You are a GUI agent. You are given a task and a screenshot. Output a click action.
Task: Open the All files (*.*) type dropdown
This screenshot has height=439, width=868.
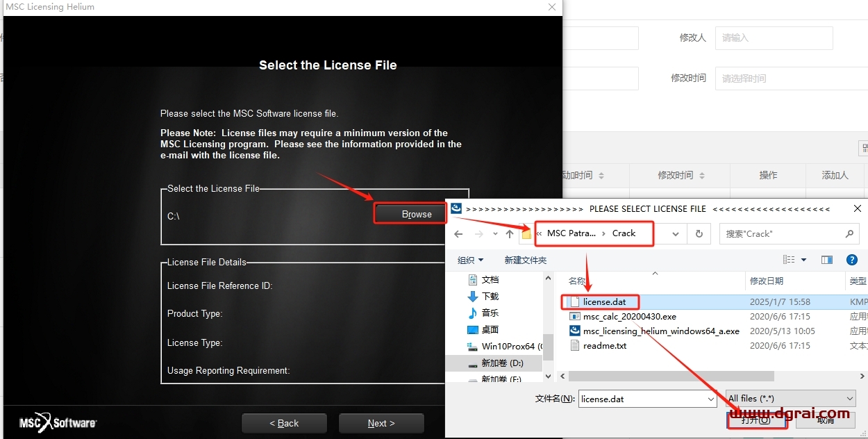(x=790, y=399)
